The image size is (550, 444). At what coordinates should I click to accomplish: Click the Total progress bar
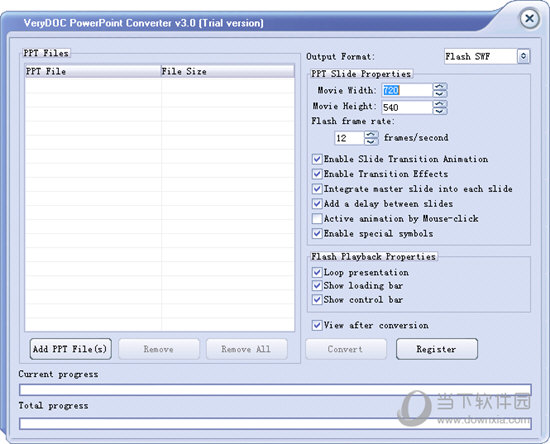[275, 423]
